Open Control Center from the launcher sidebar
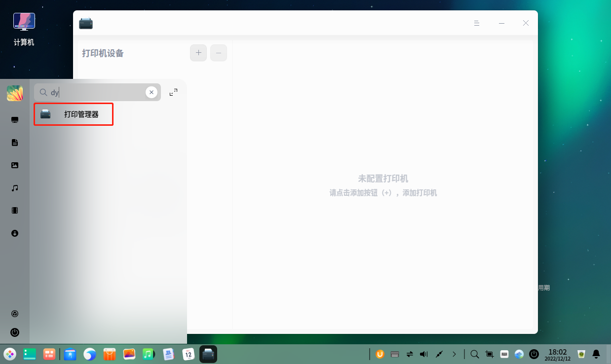The height and width of the screenshot is (364, 611). [15, 314]
